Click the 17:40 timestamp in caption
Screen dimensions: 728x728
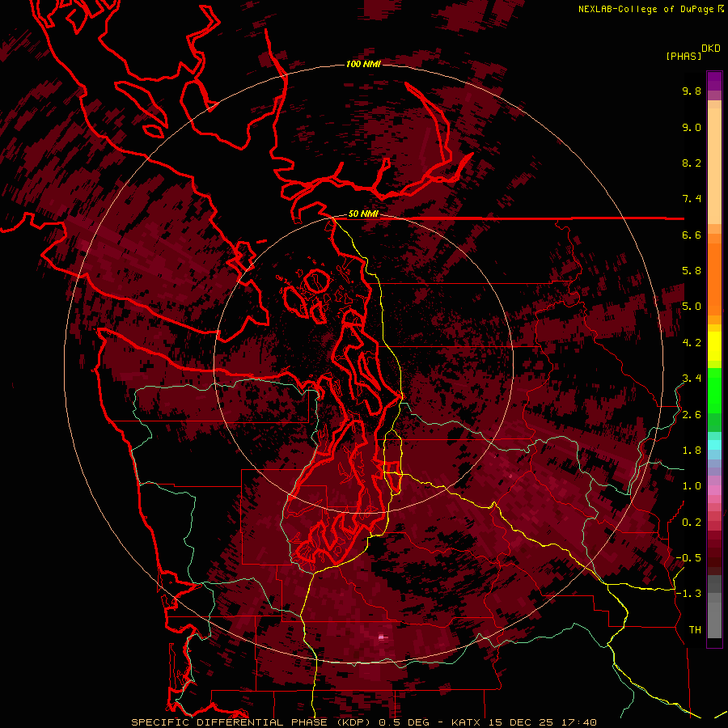[580, 722]
